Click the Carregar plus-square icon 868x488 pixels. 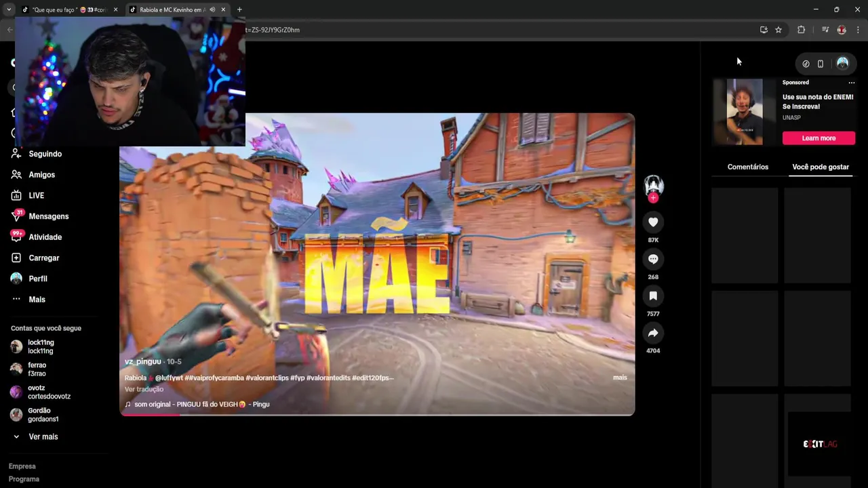tap(16, 258)
